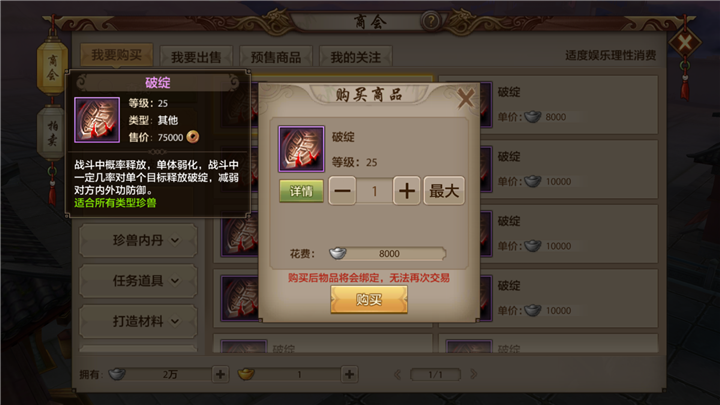Viewport: 720px width, 405px height.
Task: Select the 拍卖 lantern side tab
Action: click(52, 133)
